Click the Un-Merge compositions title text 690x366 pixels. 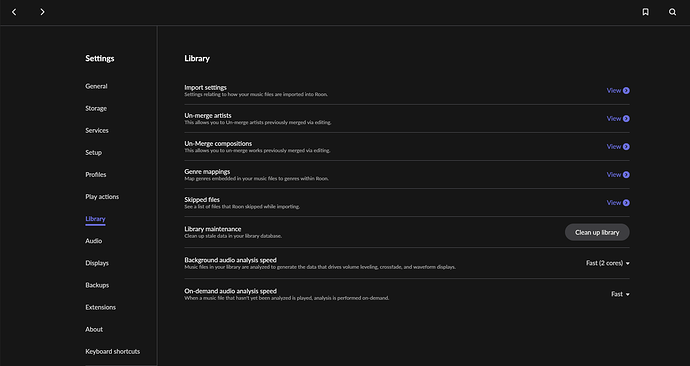[x=218, y=144]
